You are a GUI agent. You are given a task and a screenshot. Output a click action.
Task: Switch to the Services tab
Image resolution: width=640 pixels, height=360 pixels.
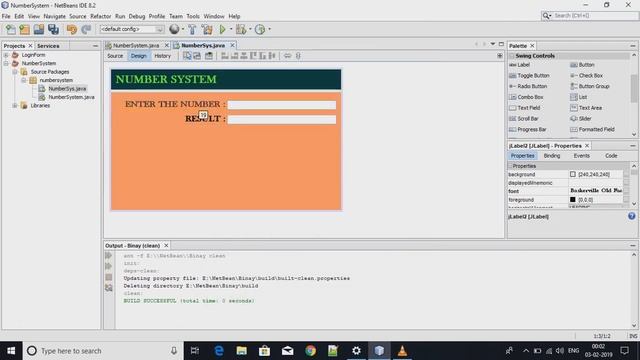[48, 46]
